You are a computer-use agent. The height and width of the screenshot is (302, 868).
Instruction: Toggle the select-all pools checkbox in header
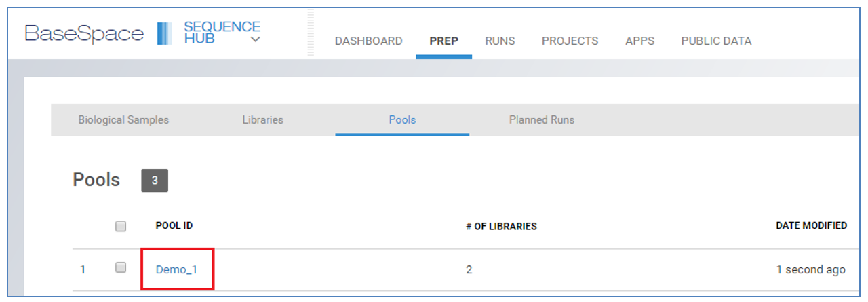[x=121, y=226]
